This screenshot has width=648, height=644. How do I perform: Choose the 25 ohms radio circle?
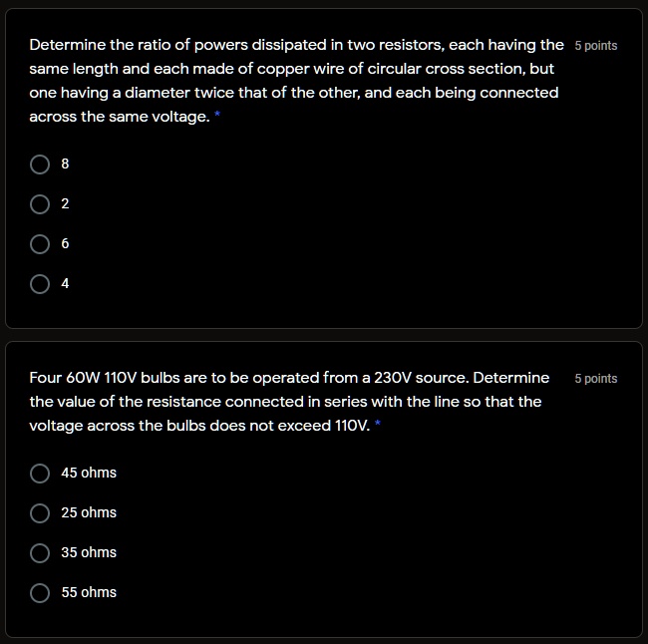pos(40,512)
